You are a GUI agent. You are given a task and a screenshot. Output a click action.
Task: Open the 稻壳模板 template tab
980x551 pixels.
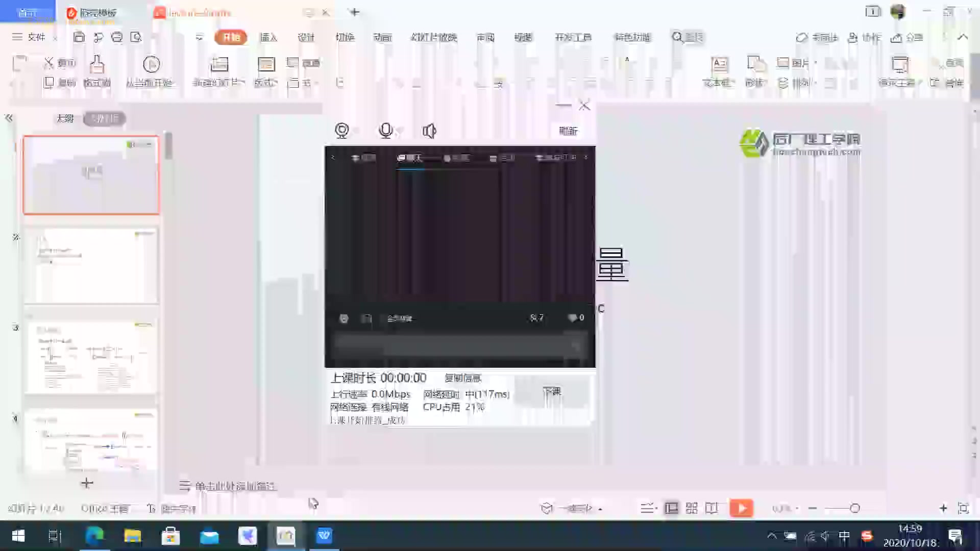[x=92, y=13]
